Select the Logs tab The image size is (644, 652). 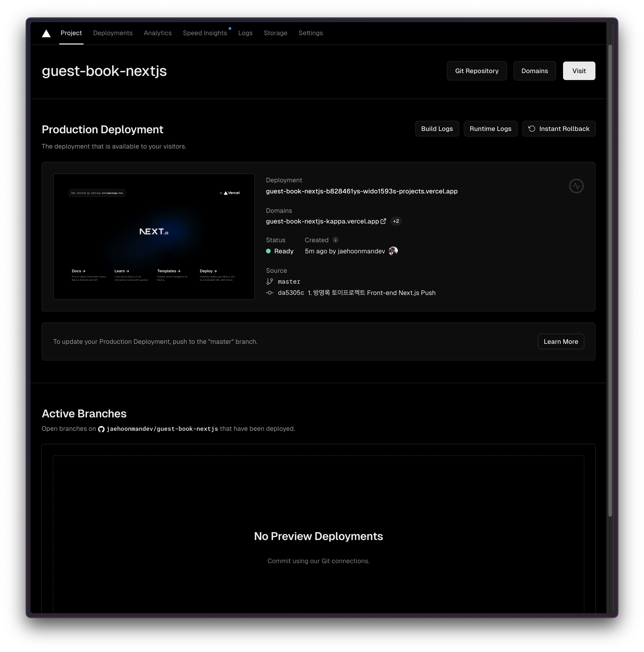245,33
